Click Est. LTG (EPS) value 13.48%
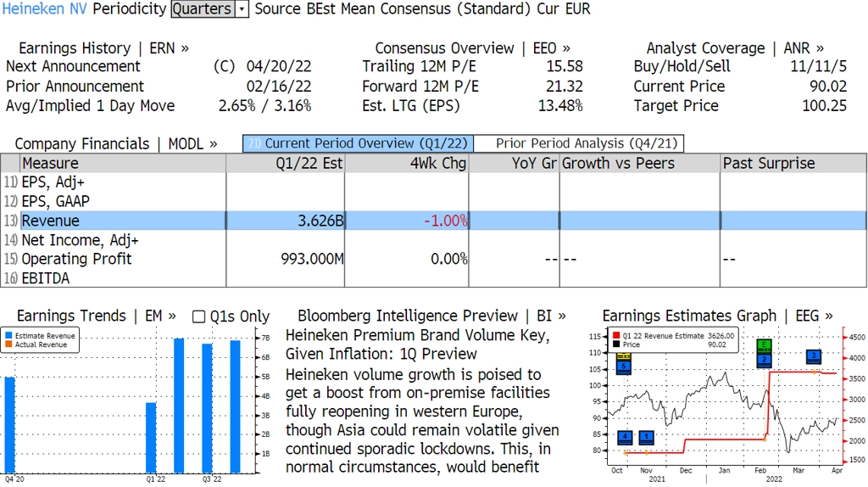This screenshot has width=868, height=487. (x=560, y=106)
